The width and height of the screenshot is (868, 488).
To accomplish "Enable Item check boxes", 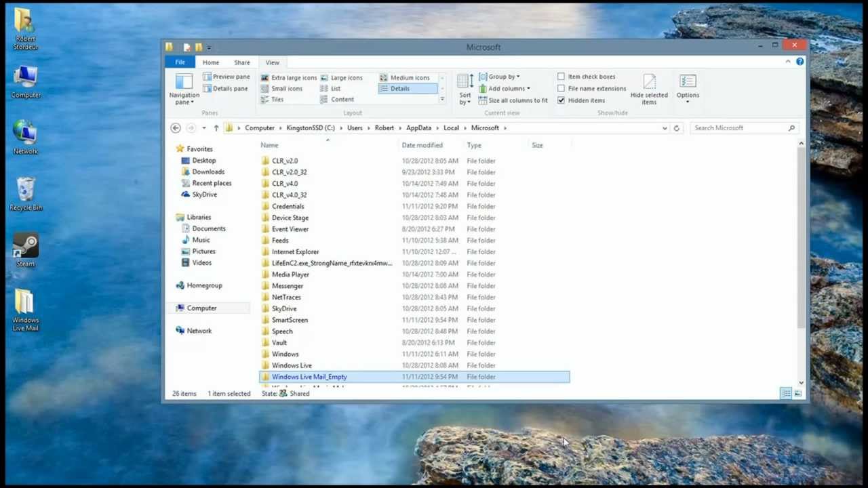I will (x=561, y=77).
